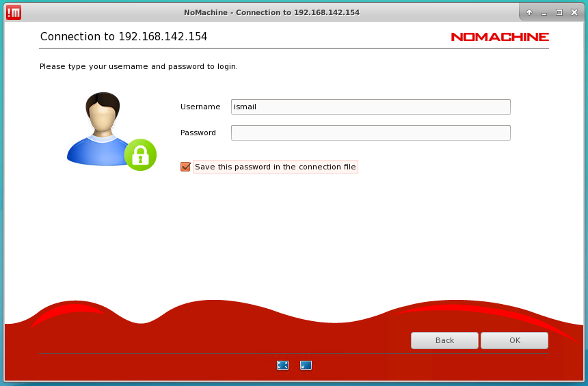Click the OK button
588x386 pixels.
click(x=514, y=340)
